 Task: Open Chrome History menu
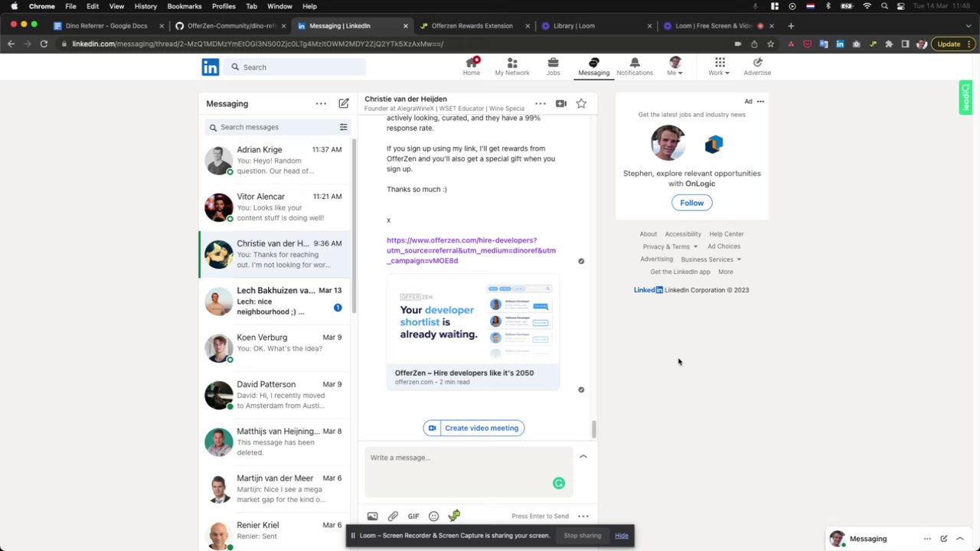click(145, 6)
